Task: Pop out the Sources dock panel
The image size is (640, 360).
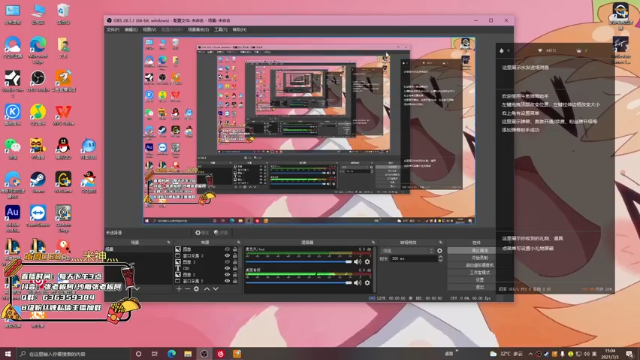Action: (239, 242)
